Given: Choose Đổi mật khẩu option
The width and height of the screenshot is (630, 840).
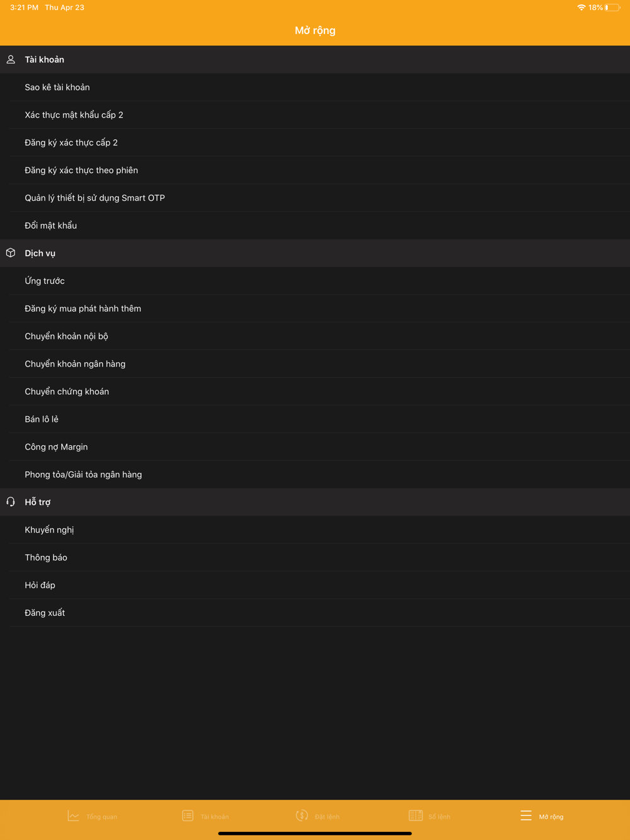Looking at the screenshot, I should coord(51,225).
